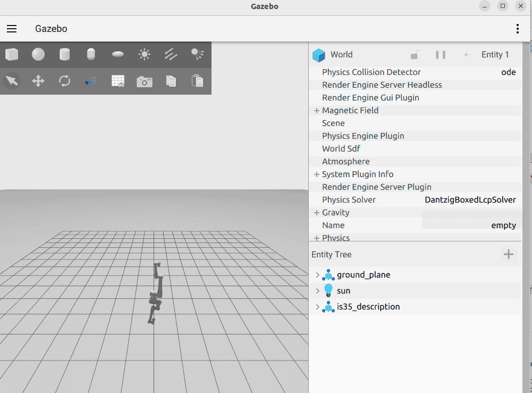Screen dimensions: 532x393
Task: Open the hamburger menu
Action: coord(12,29)
